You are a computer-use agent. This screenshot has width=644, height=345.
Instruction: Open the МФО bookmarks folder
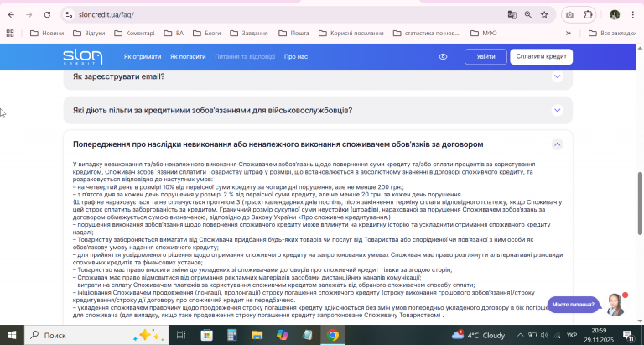483,34
